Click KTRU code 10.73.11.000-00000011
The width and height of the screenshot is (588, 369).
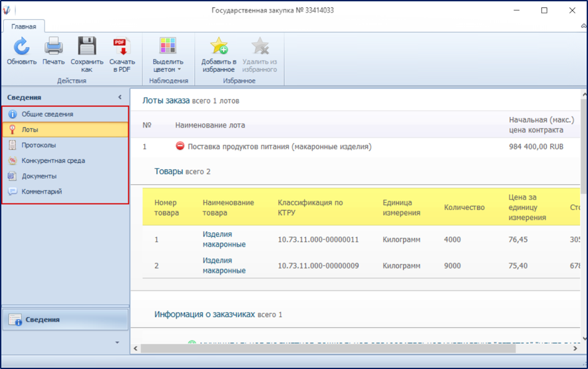tap(318, 239)
